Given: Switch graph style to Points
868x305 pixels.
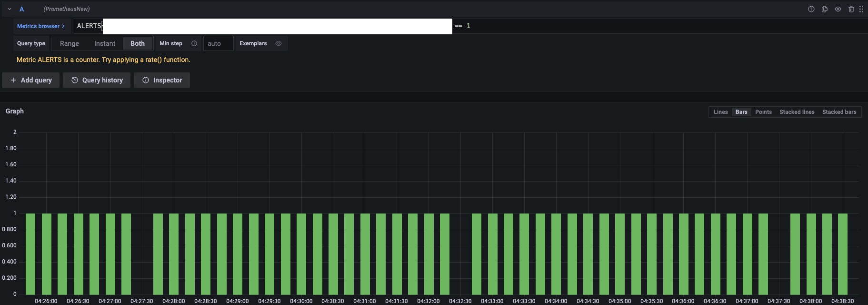Looking at the screenshot, I should (763, 112).
